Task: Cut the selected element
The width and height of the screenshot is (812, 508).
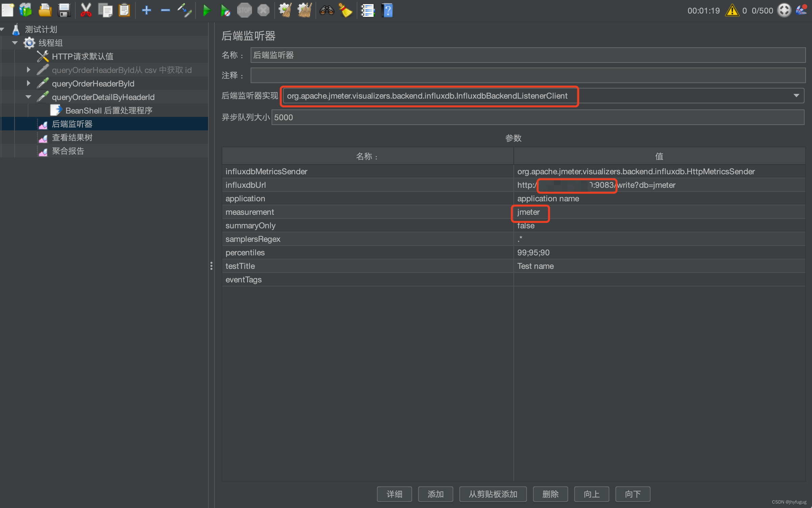Action: (86, 10)
